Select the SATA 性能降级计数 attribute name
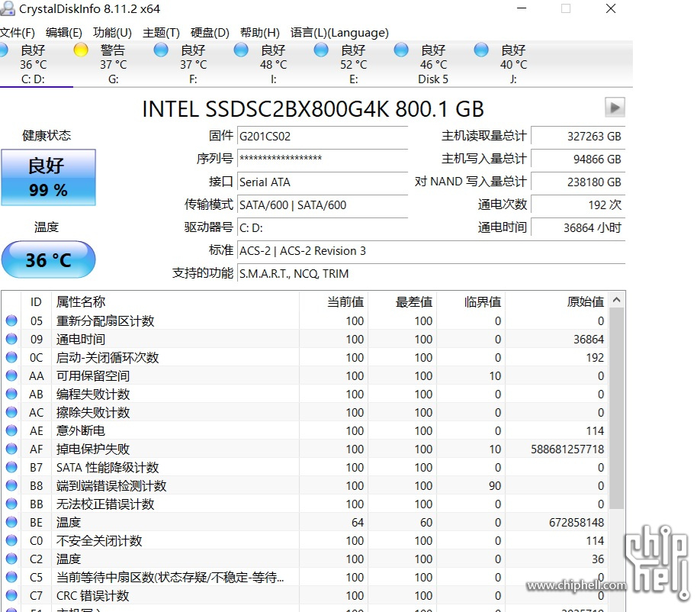 [108, 467]
